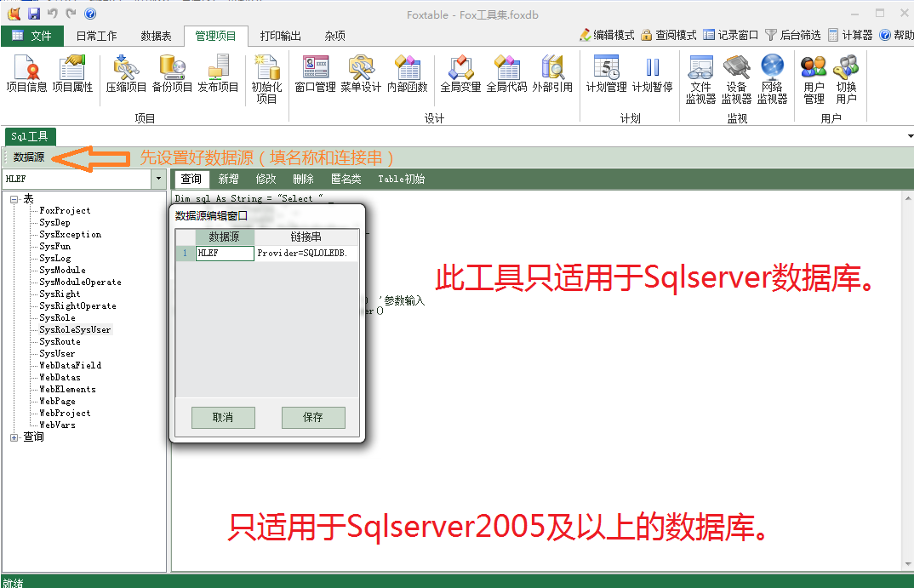Open the 计算器 calculator
This screenshot has height=588, width=914.
pos(850,35)
